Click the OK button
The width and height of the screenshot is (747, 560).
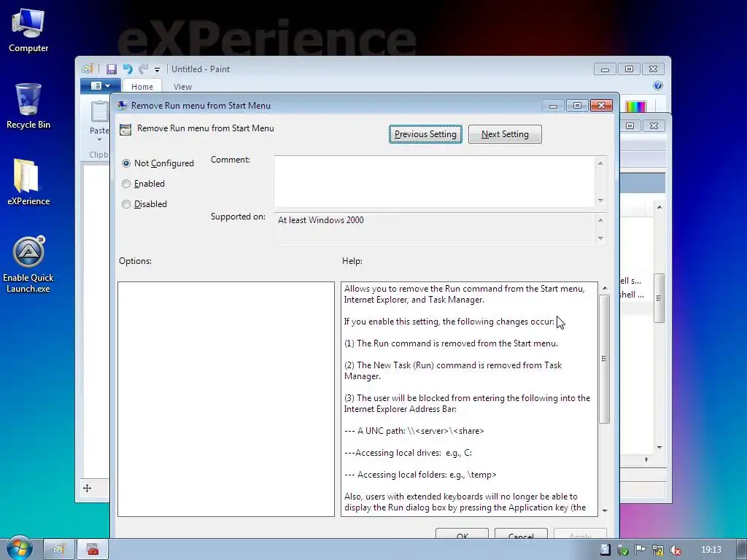462,533
